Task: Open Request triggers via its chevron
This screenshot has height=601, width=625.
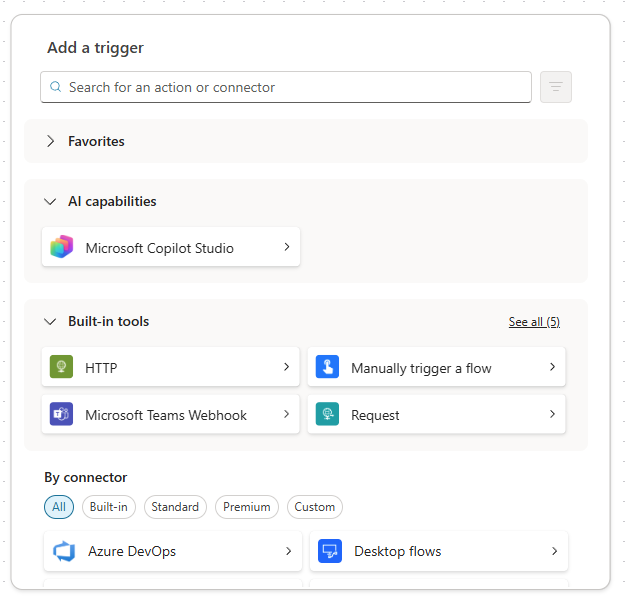Action: coord(552,414)
